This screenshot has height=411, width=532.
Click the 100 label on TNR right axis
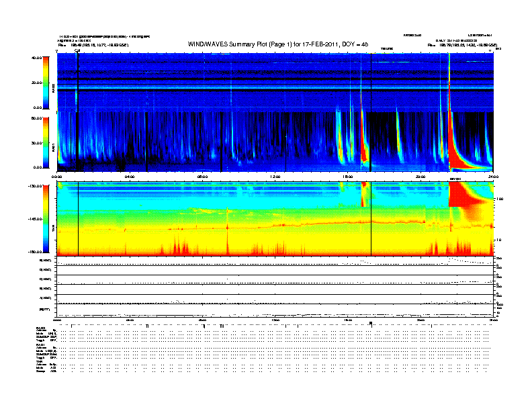[500, 199]
